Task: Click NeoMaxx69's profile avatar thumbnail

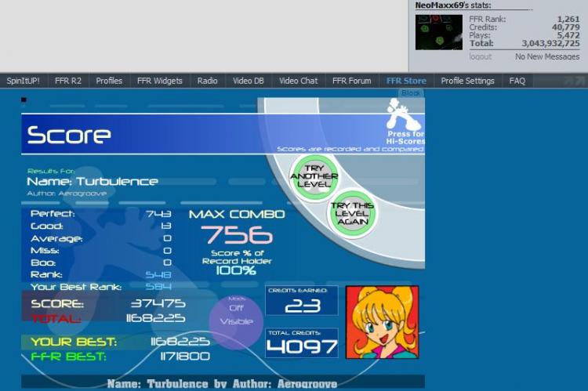Action: click(439, 32)
